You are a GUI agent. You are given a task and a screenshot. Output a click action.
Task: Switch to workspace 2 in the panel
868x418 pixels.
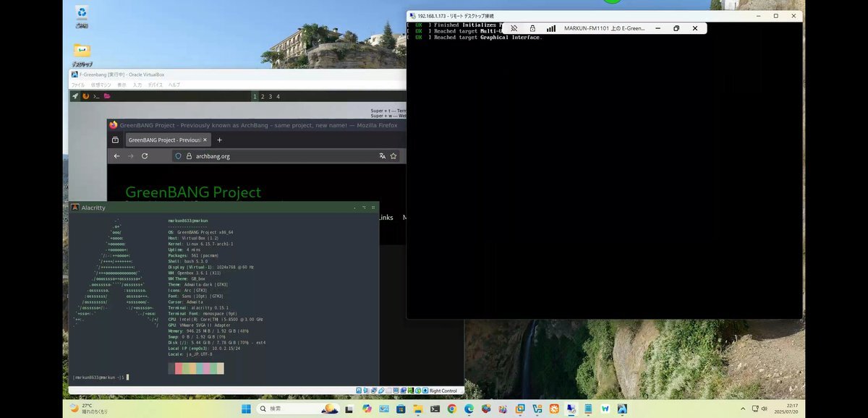263,96
